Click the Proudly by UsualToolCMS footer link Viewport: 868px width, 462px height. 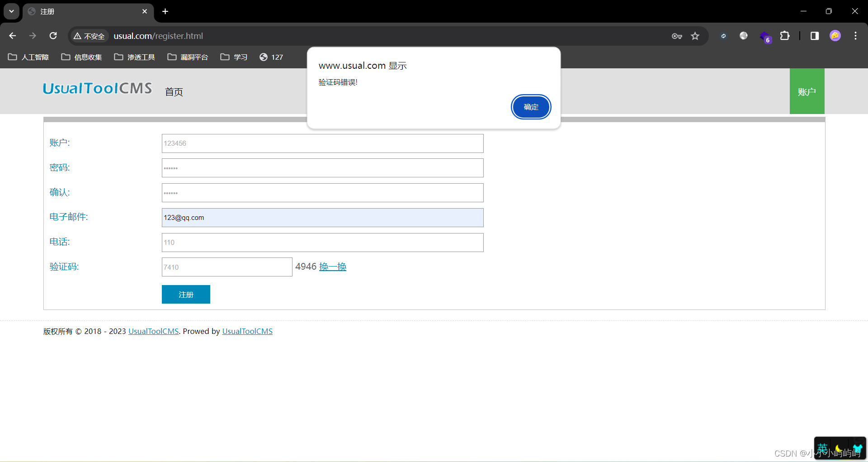coord(247,331)
